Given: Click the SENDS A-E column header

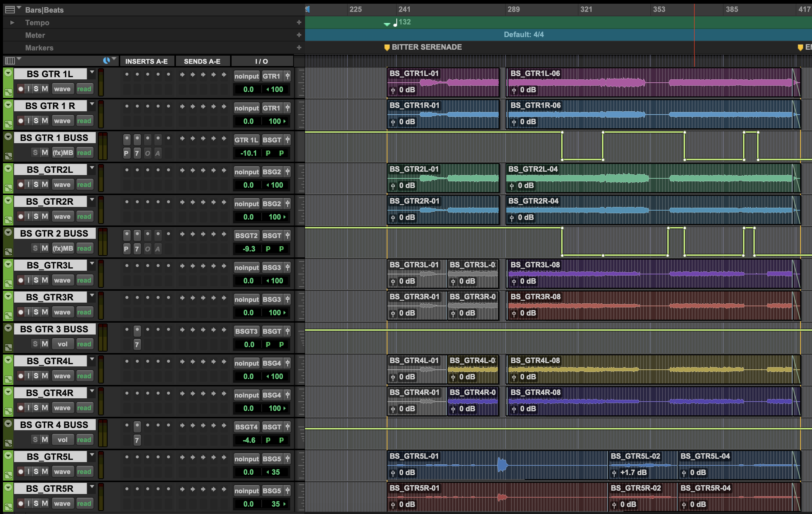Looking at the screenshot, I should (x=202, y=61).
